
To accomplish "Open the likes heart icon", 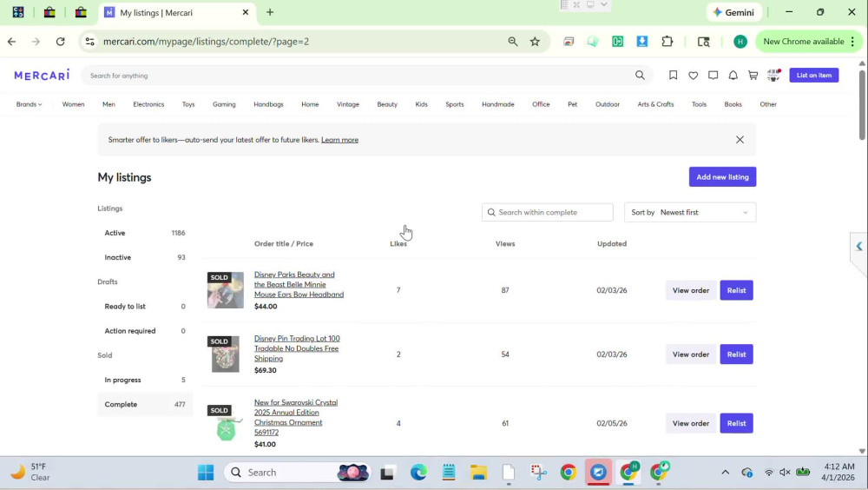I will point(693,76).
